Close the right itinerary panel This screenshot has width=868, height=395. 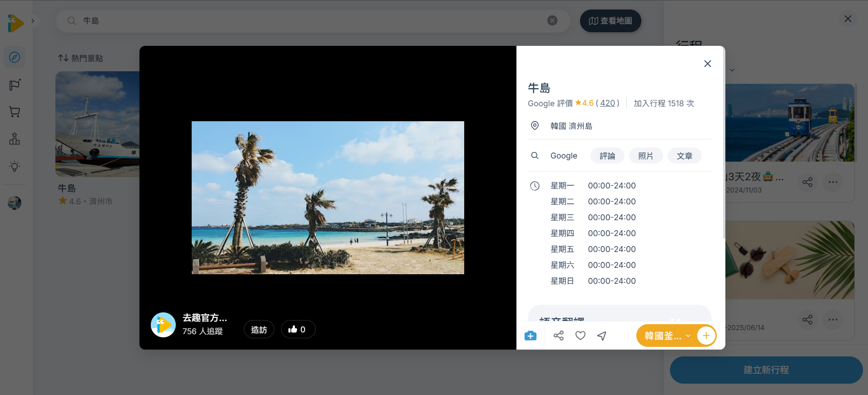pyautogui.click(x=848, y=19)
